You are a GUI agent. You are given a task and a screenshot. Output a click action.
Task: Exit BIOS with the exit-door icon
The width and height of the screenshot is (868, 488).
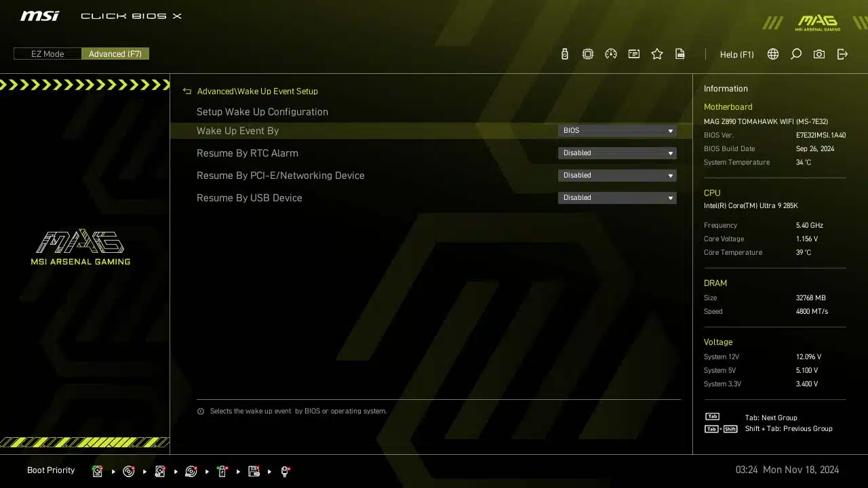[842, 54]
